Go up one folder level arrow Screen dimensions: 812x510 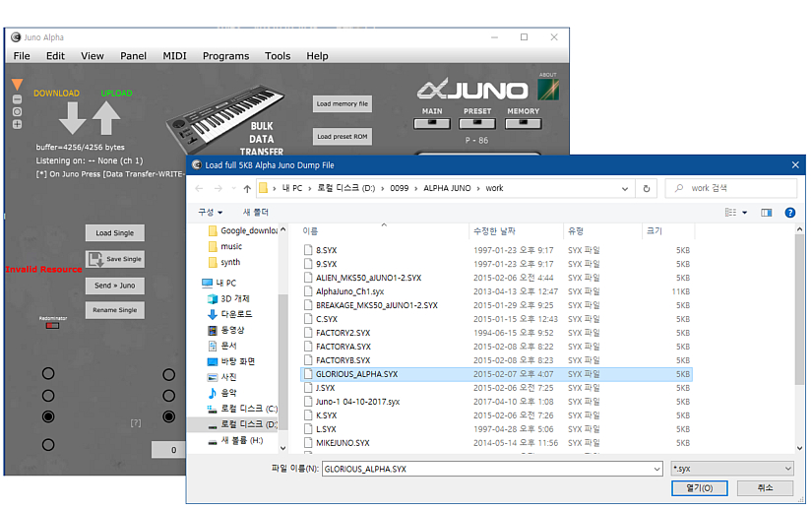247,188
